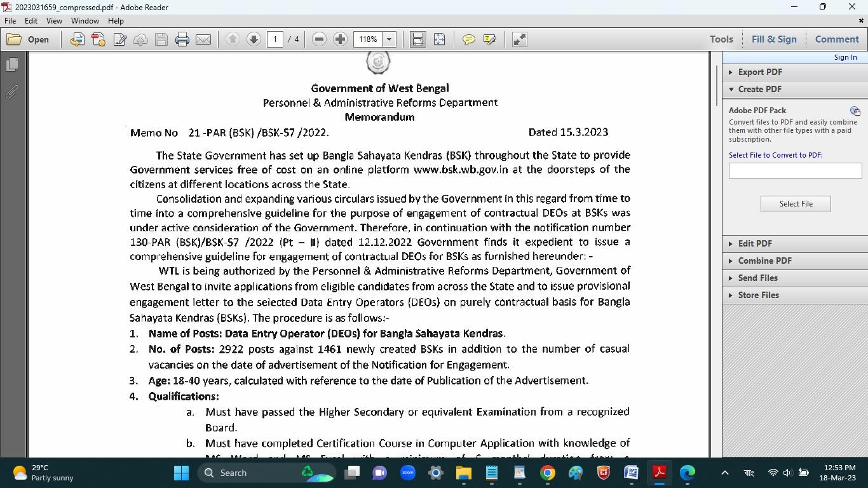Open the View menu
Image resolution: width=868 pixels, height=488 pixels.
coord(54,21)
